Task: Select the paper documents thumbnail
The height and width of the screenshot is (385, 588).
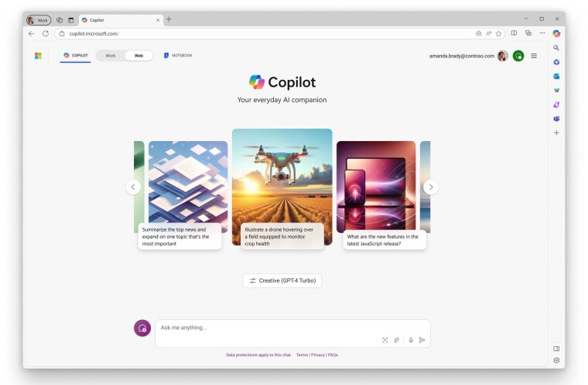Action: (x=188, y=183)
